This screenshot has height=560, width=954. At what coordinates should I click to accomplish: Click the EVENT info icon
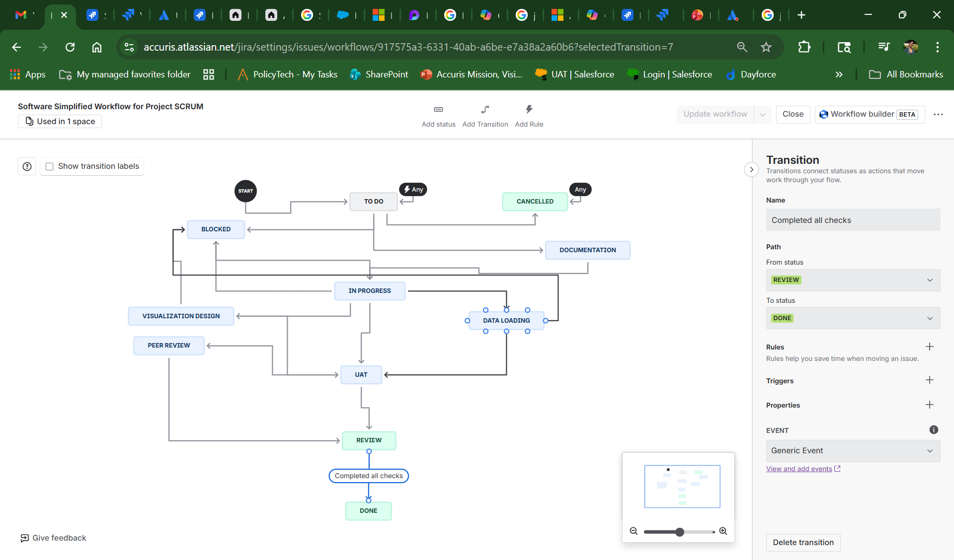pos(934,430)
